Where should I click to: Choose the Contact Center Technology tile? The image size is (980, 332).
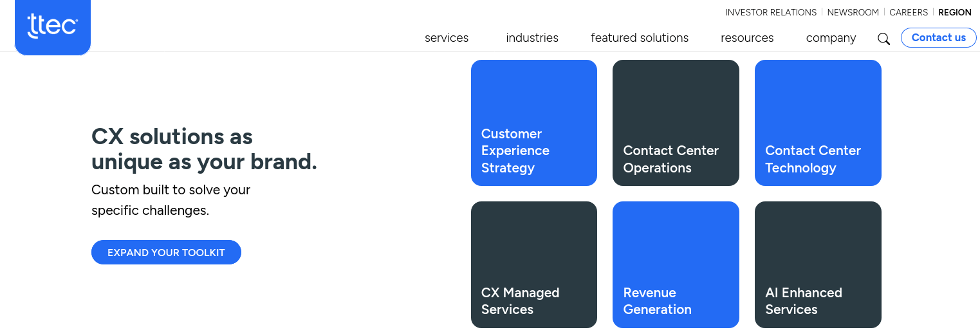(818, 123)
